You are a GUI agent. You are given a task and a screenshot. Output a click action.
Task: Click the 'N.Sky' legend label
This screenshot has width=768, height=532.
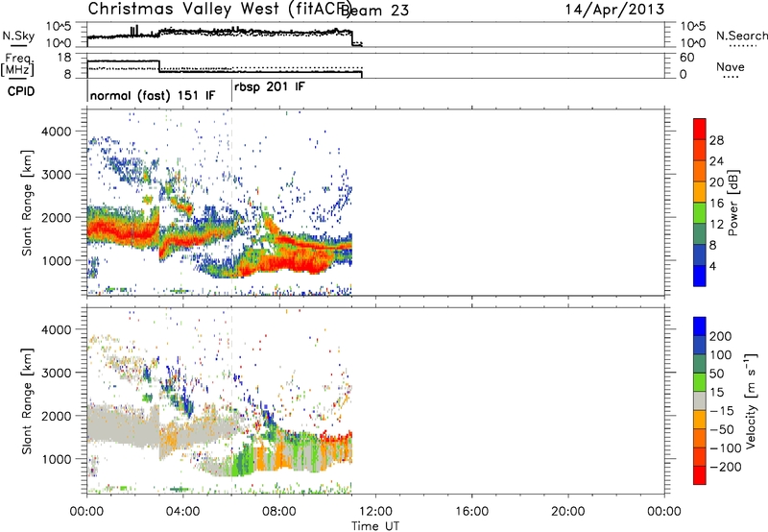(x=18, y=36)
